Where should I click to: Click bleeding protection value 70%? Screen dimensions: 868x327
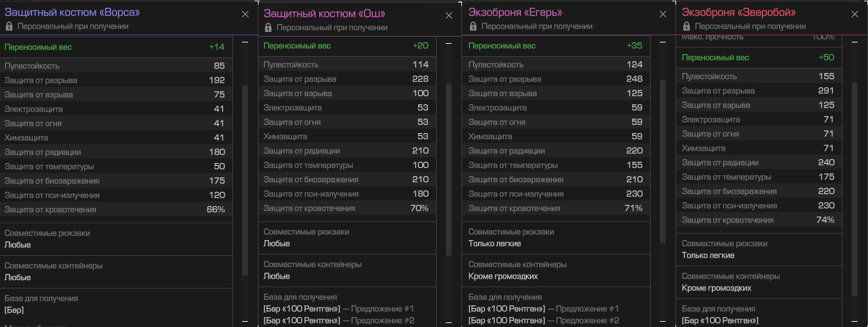click(419, 208)
